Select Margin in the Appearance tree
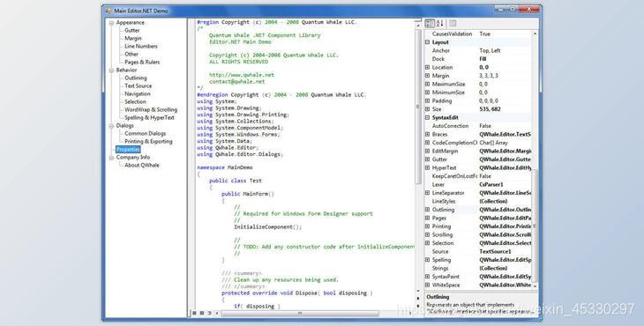 (x=132, y=38)
